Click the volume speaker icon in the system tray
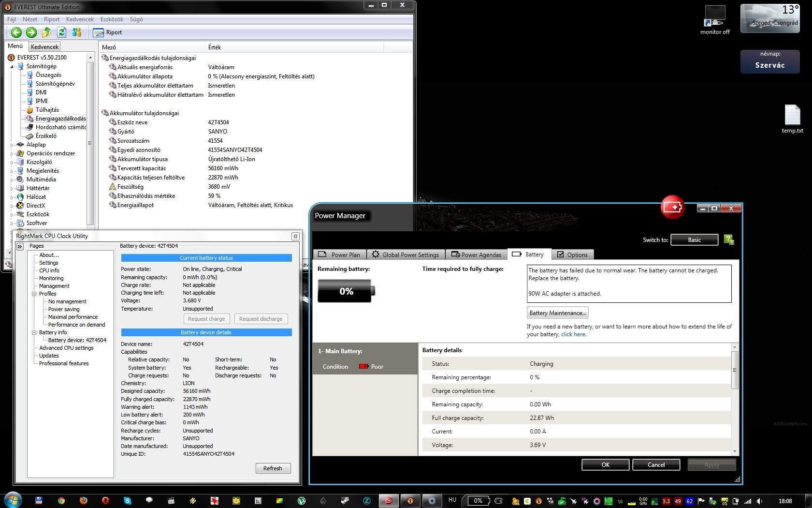This screenshot has width=812, height=508. click(760, 501)
